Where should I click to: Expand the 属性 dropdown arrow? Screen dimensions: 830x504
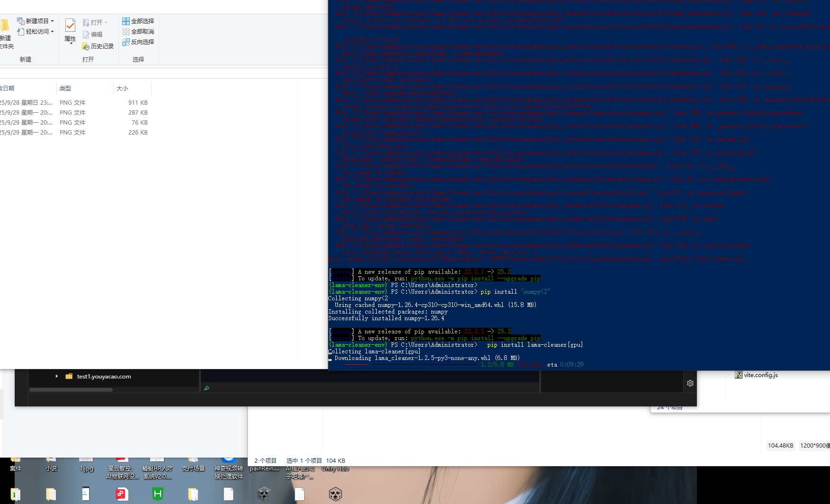click(x=70, y=44)
